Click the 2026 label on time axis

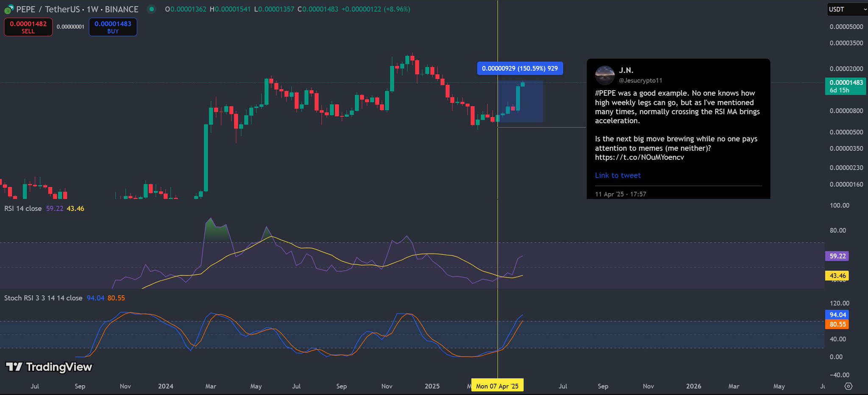(x=694, y=386)
